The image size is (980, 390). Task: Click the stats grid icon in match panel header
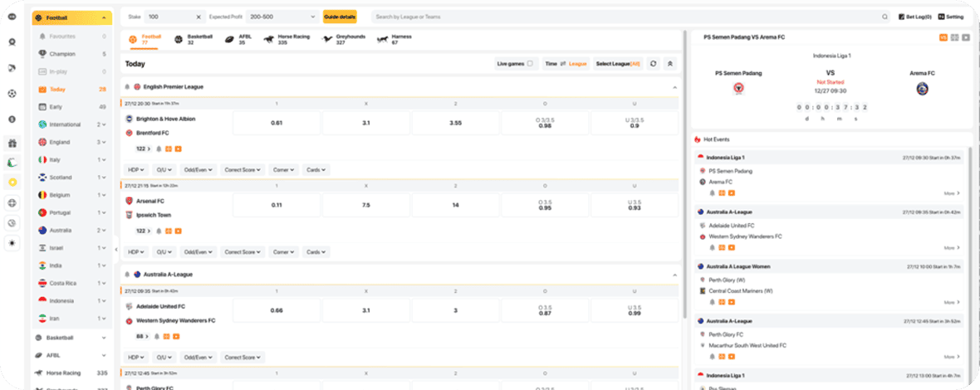tap(954, 37)
